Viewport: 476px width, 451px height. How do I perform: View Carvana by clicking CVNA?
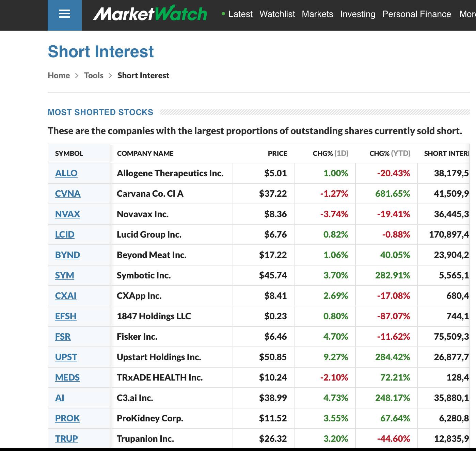pos(68,194)
